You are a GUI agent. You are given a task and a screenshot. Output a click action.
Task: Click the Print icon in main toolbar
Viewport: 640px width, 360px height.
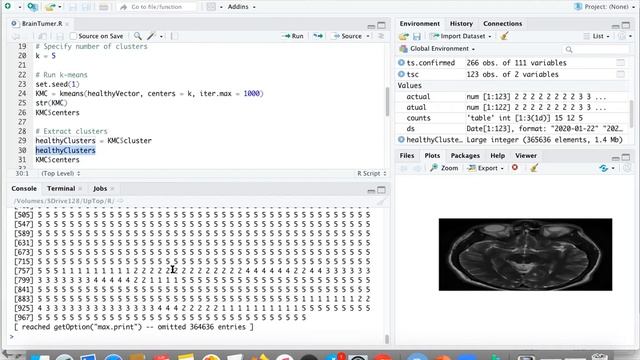(104, 7)
